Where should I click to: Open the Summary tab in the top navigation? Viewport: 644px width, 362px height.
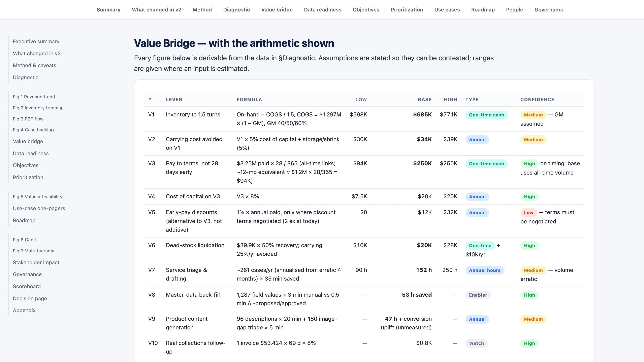(108, 9)
